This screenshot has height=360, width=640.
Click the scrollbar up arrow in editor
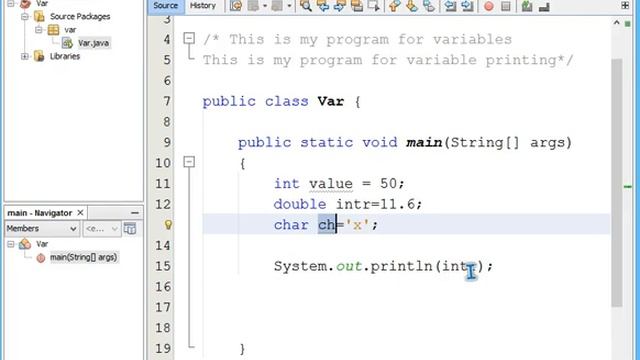point(617,23)
